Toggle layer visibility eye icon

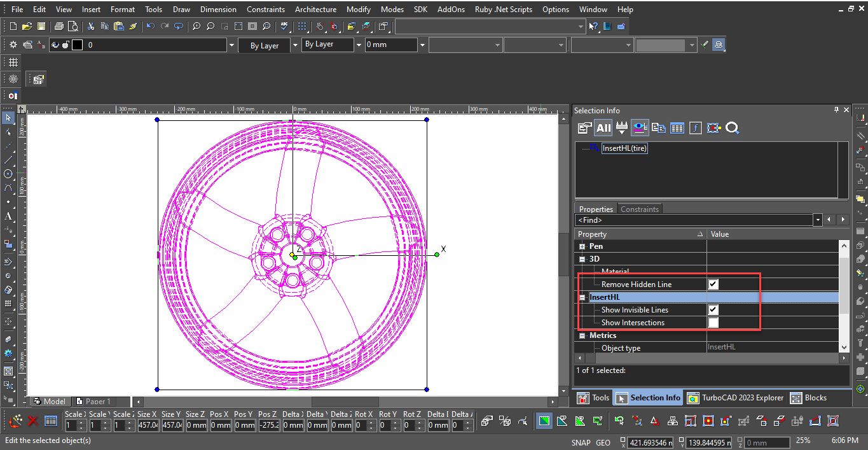55,45
